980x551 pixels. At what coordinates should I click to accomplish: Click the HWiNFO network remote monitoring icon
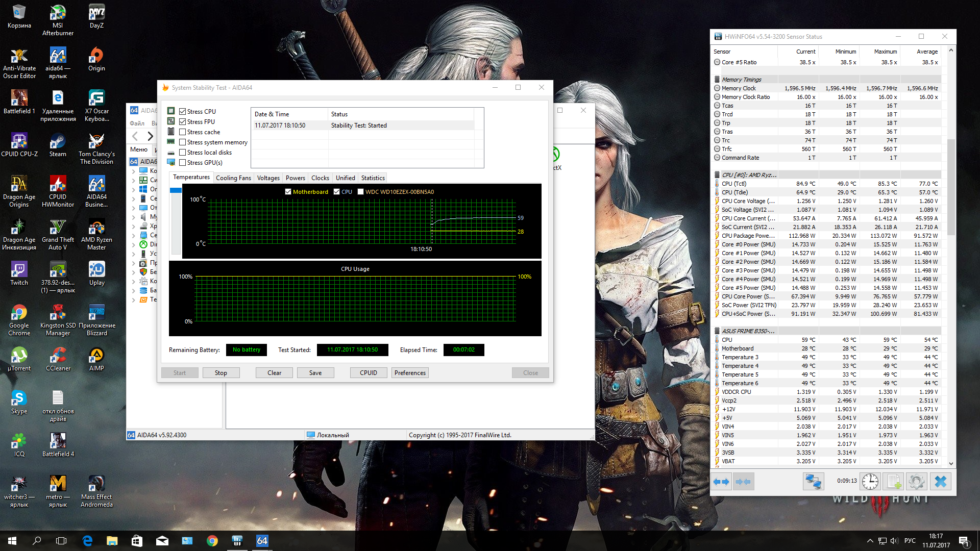pyautogui.click(x=813, y=482)
